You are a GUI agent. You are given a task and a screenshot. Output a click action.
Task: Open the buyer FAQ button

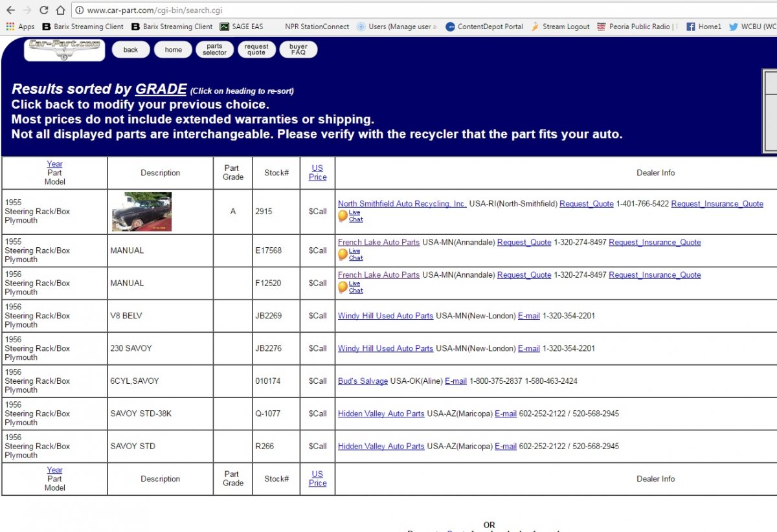[298, 50]
